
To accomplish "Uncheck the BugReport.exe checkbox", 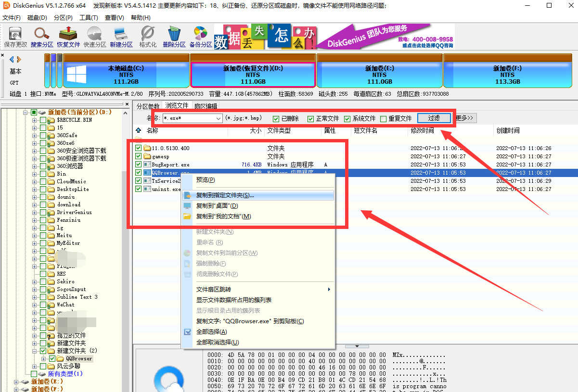I will [139, 164].
